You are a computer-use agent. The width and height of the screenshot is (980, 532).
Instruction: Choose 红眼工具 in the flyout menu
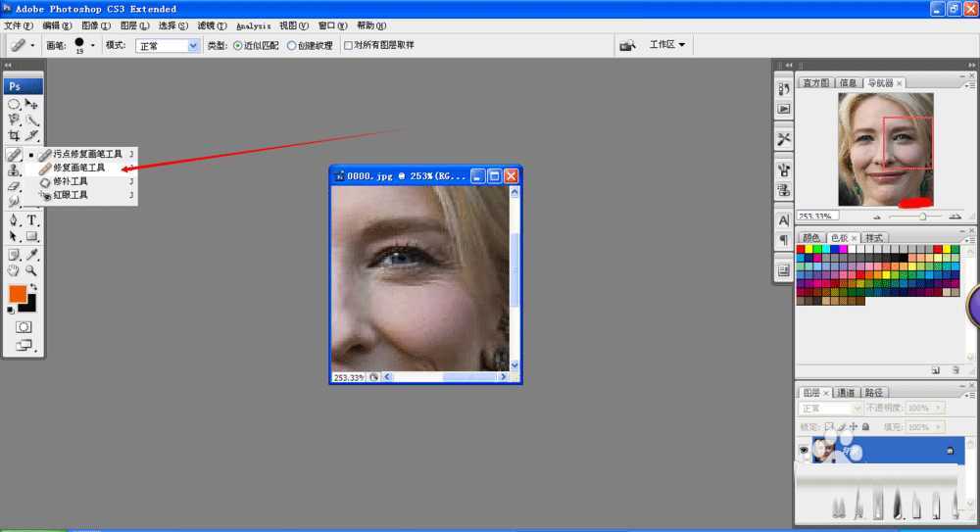pos(70,195)
